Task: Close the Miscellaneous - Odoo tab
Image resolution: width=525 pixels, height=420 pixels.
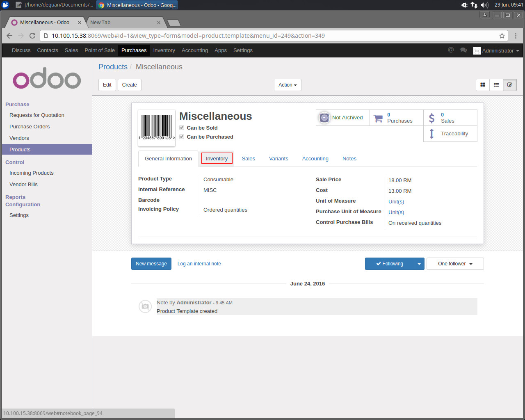Action: coord(80,23)
